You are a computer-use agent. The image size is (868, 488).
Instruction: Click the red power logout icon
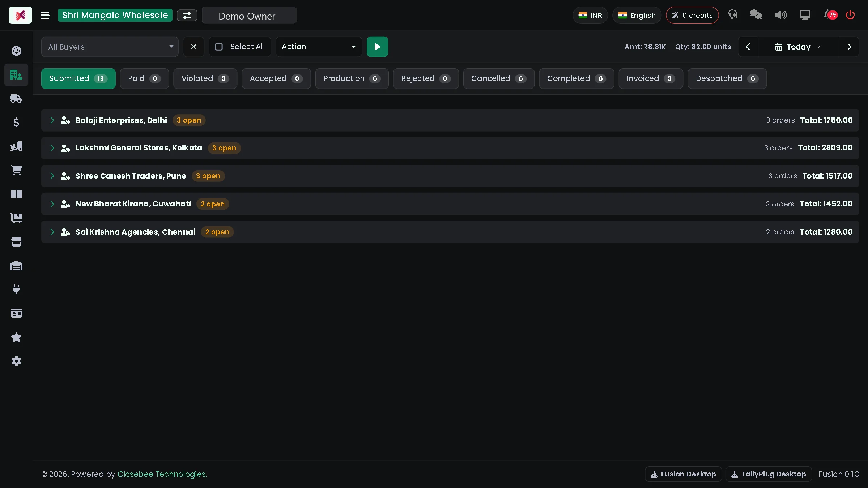[850, 15]
